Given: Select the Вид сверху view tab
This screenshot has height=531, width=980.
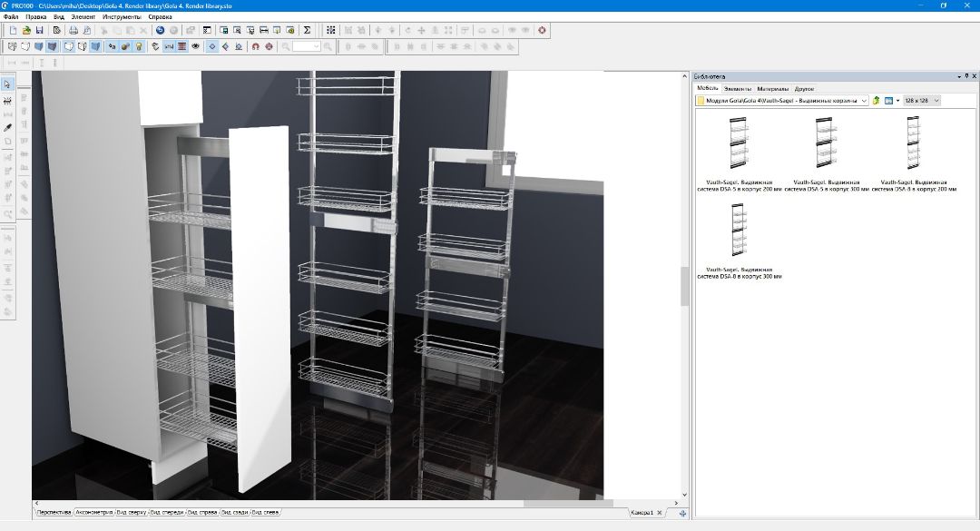Looking at the screenshot, I should 132,513.
